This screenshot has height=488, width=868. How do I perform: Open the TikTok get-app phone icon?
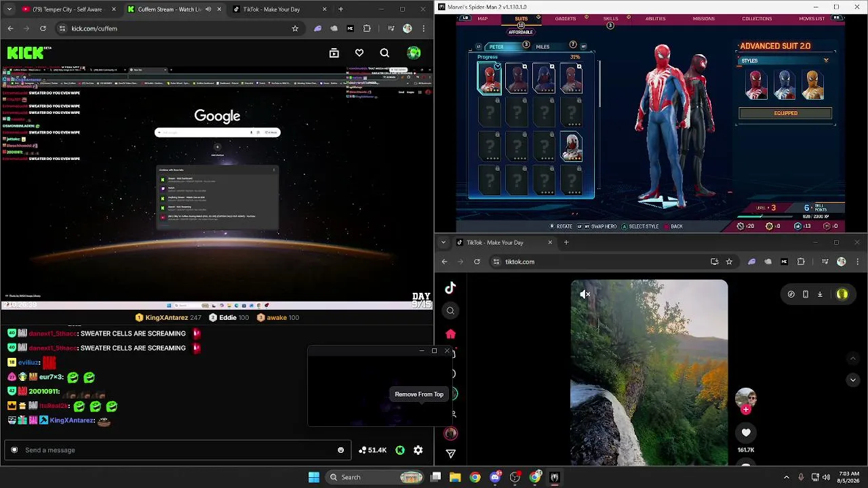click(806, 294)
